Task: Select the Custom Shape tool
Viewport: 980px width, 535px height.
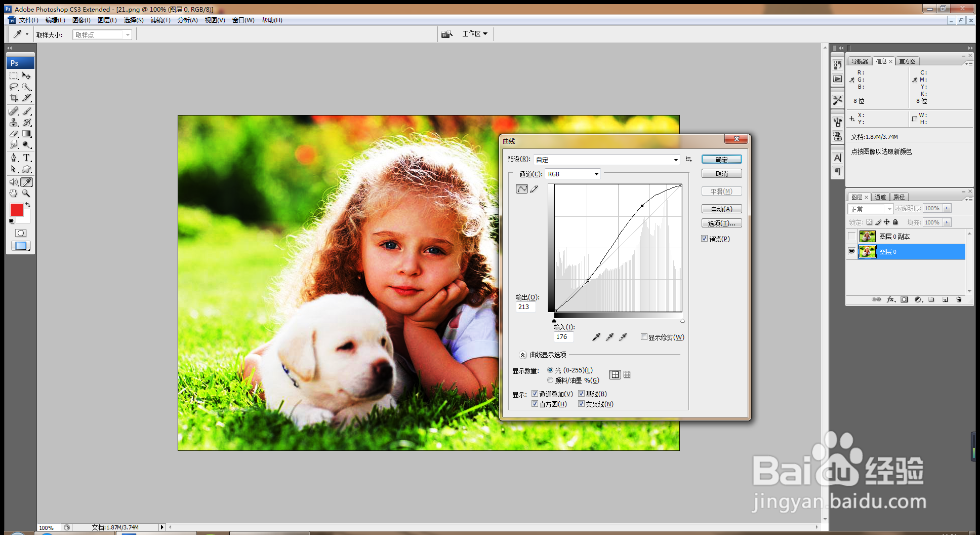Action: click(x=26, y=169)
